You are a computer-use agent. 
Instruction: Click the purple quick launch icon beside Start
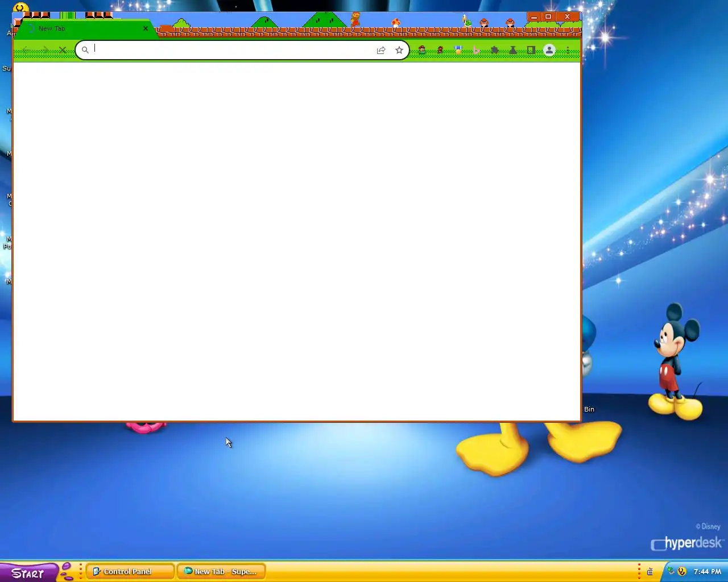67,571
